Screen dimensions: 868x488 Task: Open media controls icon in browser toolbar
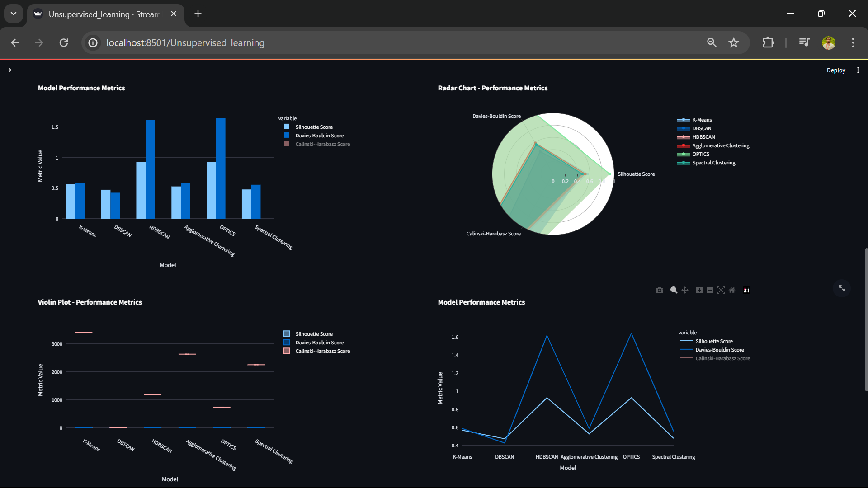coord(804,42)
